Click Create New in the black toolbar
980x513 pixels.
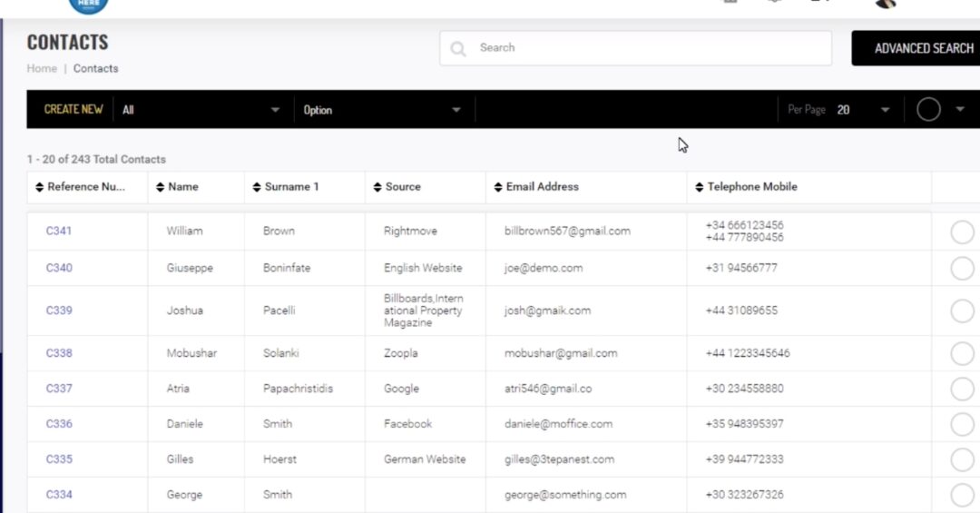[x=73, y=109]
